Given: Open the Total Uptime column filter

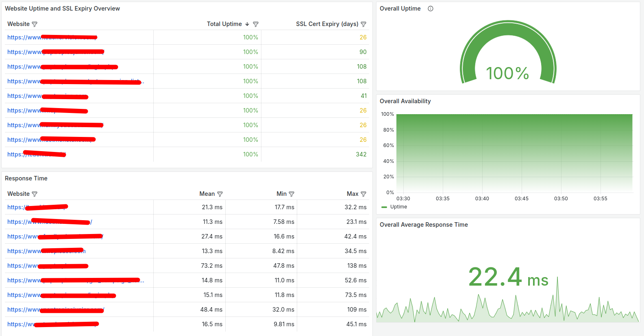Looking at the screenshot, I should tap(256, 24).
